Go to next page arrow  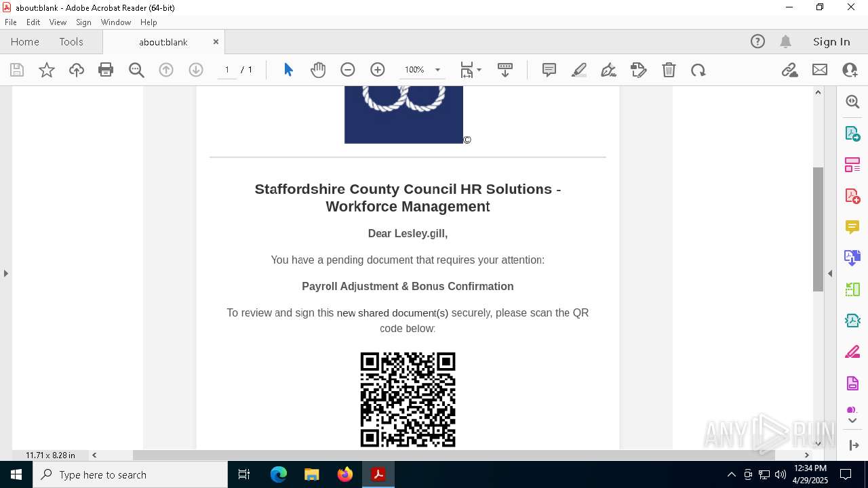196,70
